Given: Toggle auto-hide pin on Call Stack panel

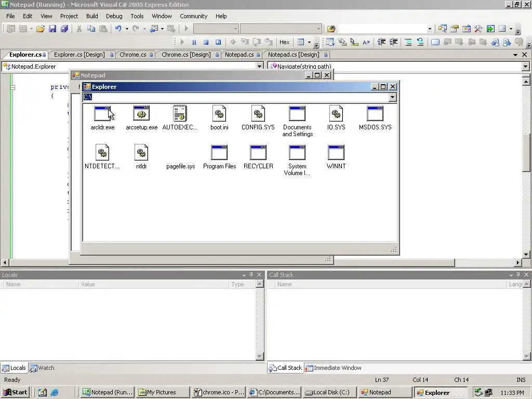Looking at the screenshot, I should click(x=518, y=274).
